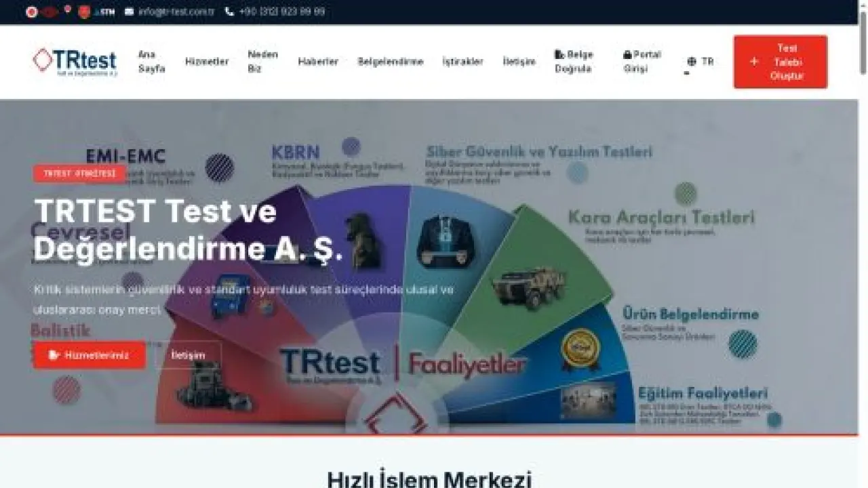Open the İştirakler menu item
This screenshot has width=868, height=488.
pyautogui.click(x=463, y=62)
